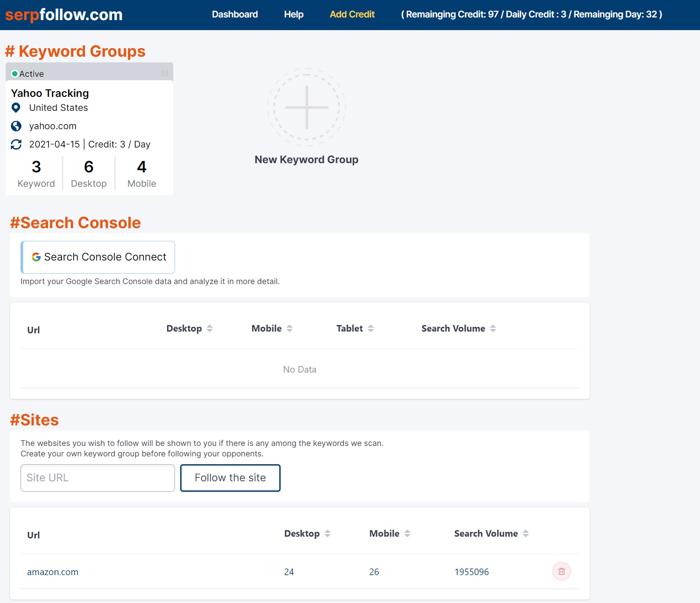Screen dimensions: 700x603
Task: Click amazon.com Mobile value 26
Action: pos(374,572)
